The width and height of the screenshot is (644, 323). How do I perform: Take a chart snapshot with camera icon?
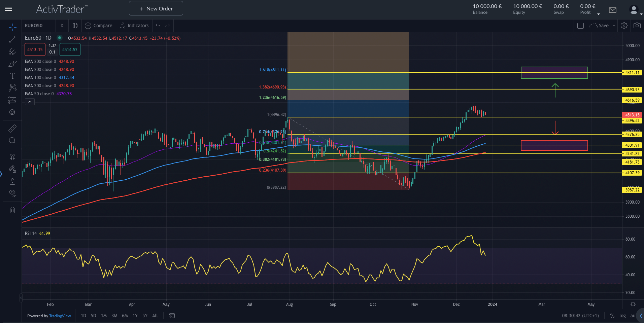(637, 26)
